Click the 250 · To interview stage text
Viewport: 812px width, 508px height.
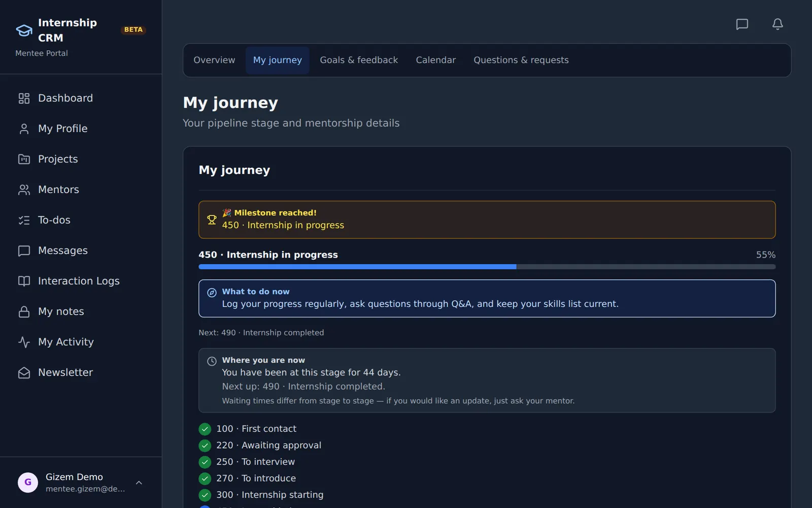(x=255, y=462)
